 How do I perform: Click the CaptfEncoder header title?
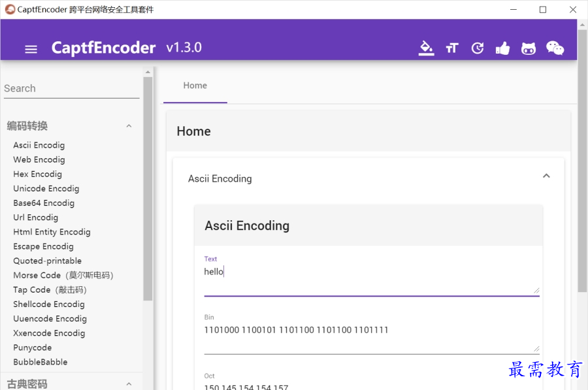click(103, 48)
